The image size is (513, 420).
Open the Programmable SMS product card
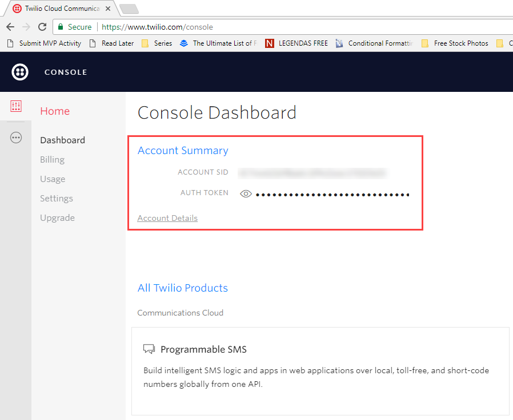320,371
